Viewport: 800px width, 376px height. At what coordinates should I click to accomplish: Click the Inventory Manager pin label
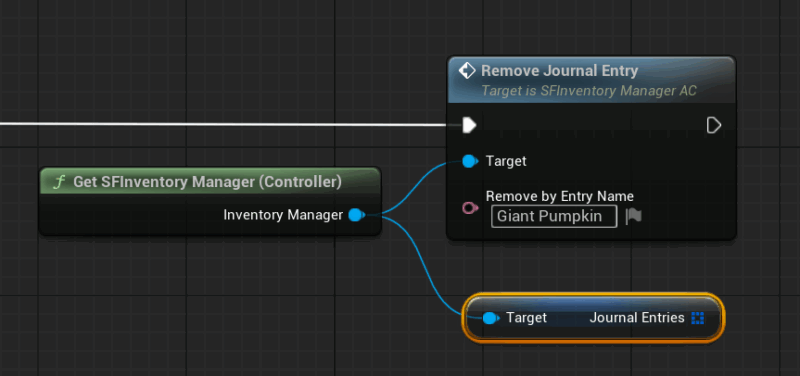(x=283, y=215)
